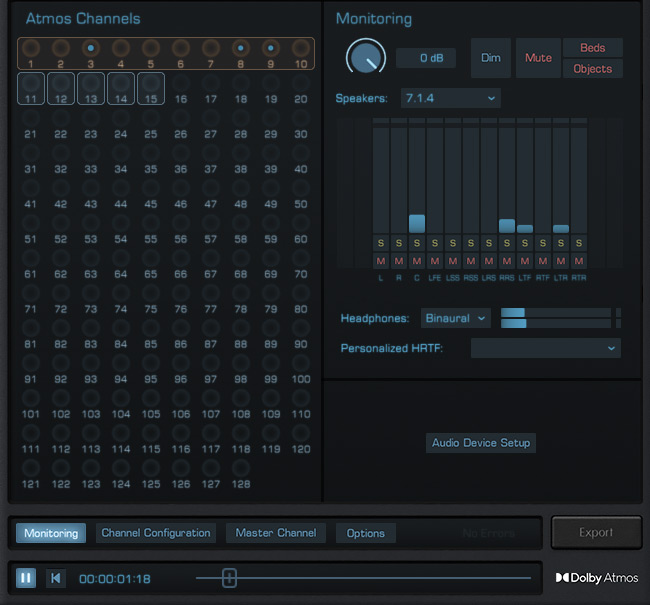Click Atmos channel 10 bed icon
650x605 pixels.
[x=300, y=48]
